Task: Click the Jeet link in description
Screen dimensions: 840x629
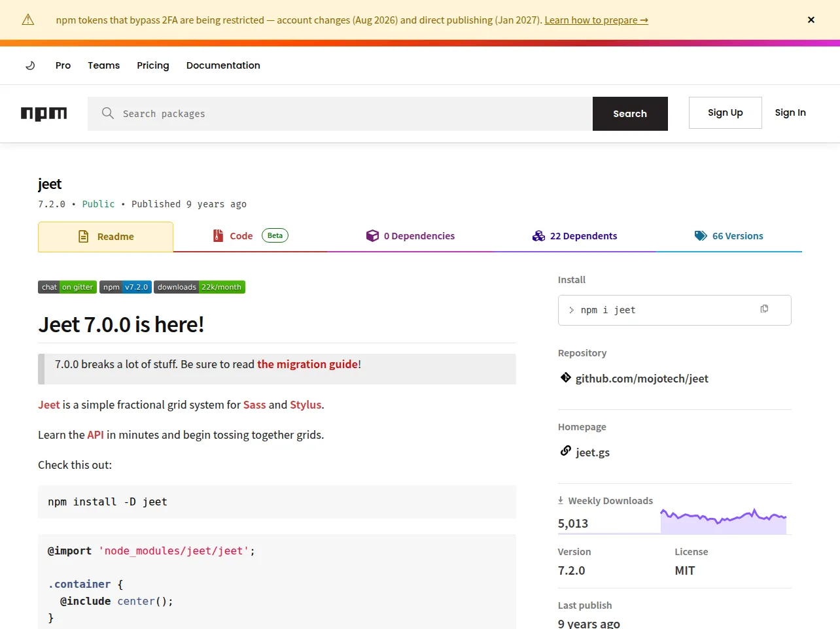Action: (49, 405)
